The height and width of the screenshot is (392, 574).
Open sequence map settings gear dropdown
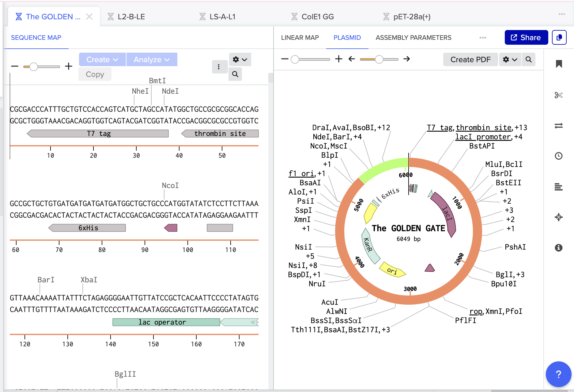pyautogui.click(x=240, y=59)
